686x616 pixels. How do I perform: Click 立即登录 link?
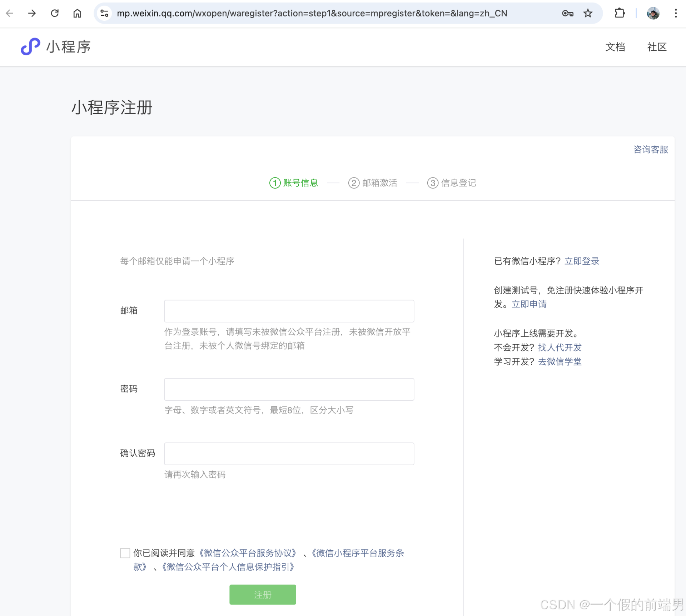pos(582,261)
